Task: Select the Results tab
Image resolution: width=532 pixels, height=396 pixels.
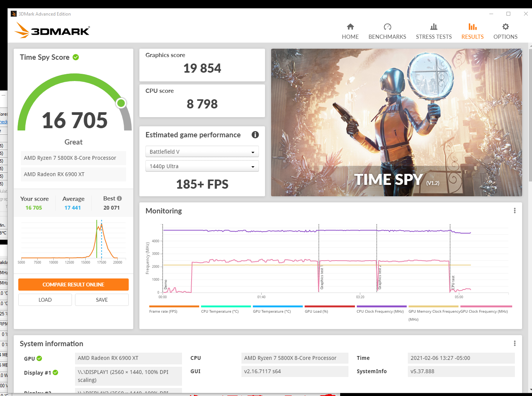Action: 472,31
